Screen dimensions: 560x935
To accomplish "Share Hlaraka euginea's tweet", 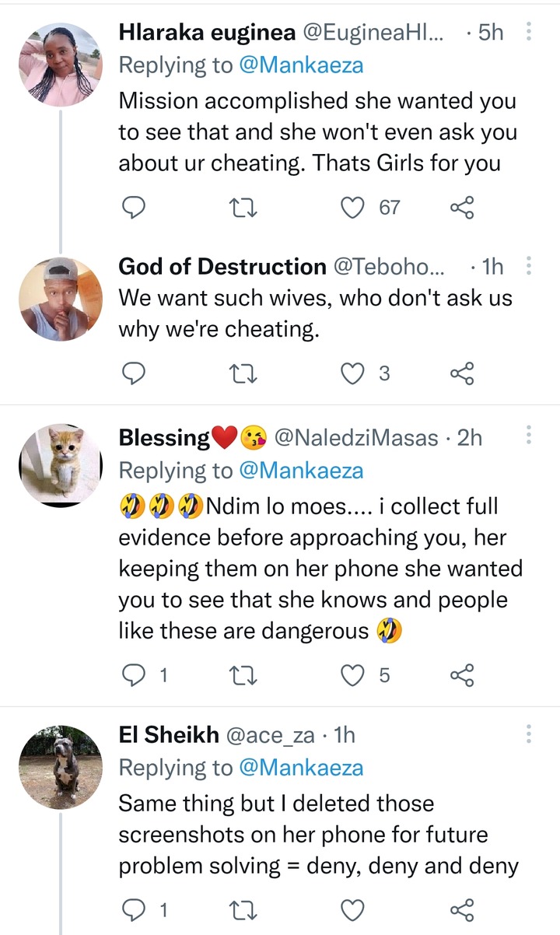I will (463, 207).
